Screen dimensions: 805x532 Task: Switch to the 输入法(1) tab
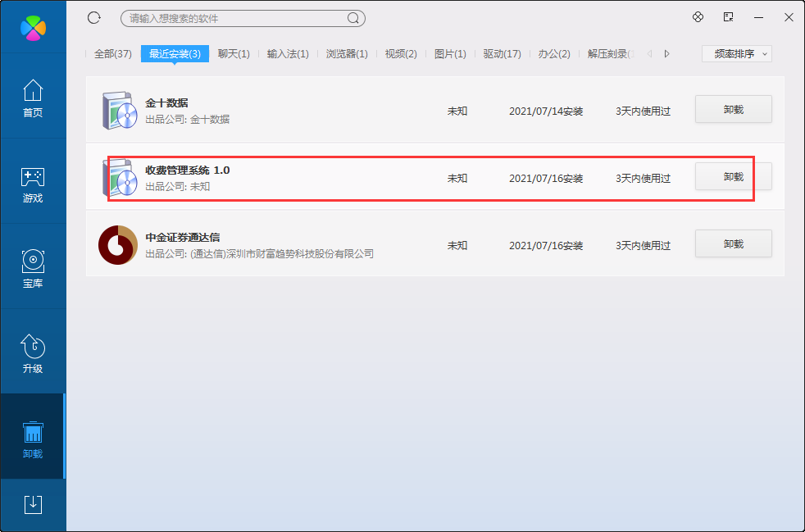(288, 54)
